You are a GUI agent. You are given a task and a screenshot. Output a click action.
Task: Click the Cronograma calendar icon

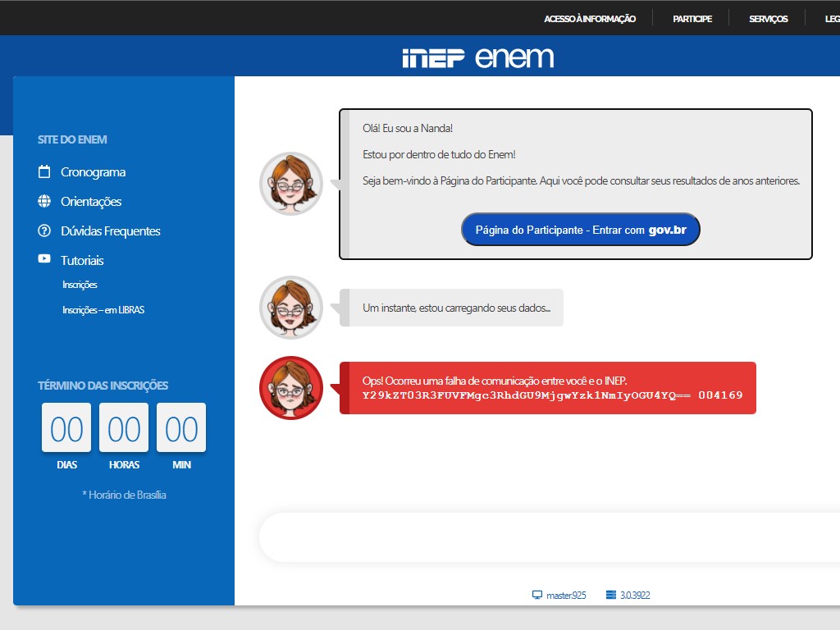tap(44, 172)
